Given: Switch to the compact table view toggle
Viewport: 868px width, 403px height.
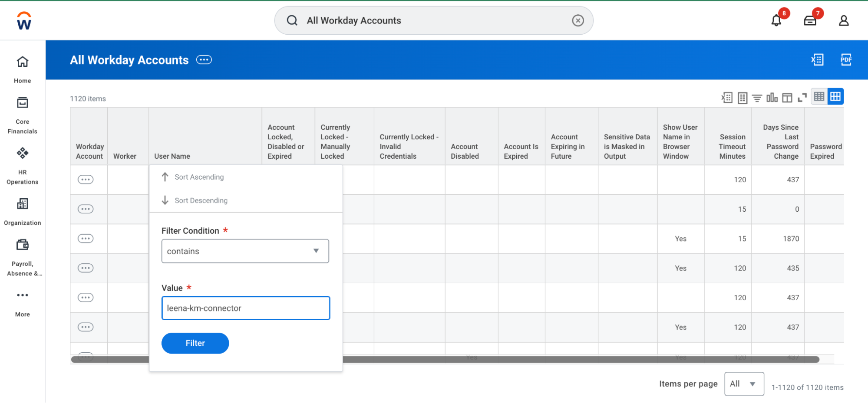Looking at the screenshot, I should click(819, 96).
